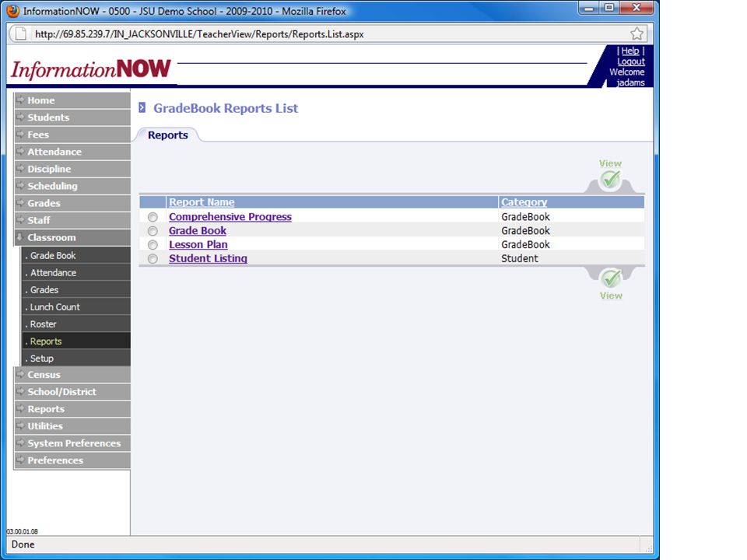Open Roster under Classroom
The width and height of the screenshot is (747, 560).
(76, 324)
